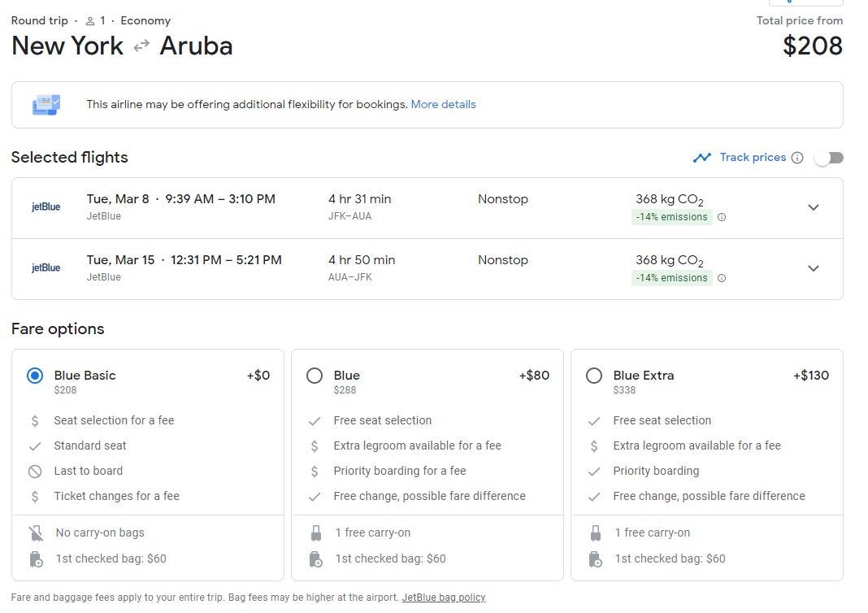Expand the Tue, Mar 15 return flight details
868x613 pixels.
(813, 268)
